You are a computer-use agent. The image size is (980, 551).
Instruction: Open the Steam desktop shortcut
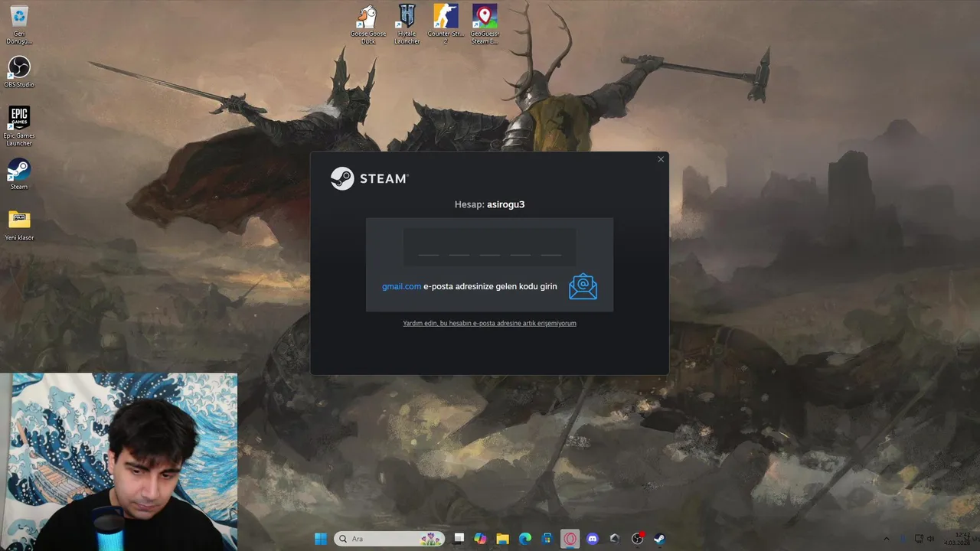click(x=19, y=174)
